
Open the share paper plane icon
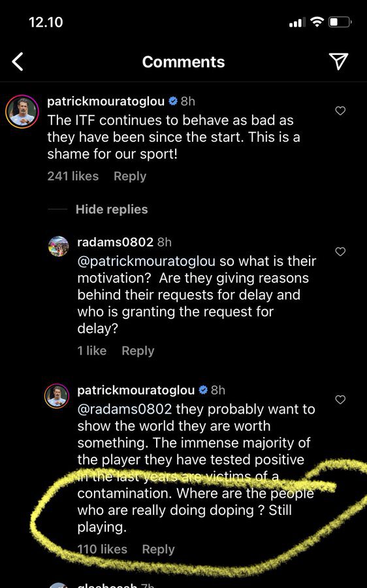[338, 61]
